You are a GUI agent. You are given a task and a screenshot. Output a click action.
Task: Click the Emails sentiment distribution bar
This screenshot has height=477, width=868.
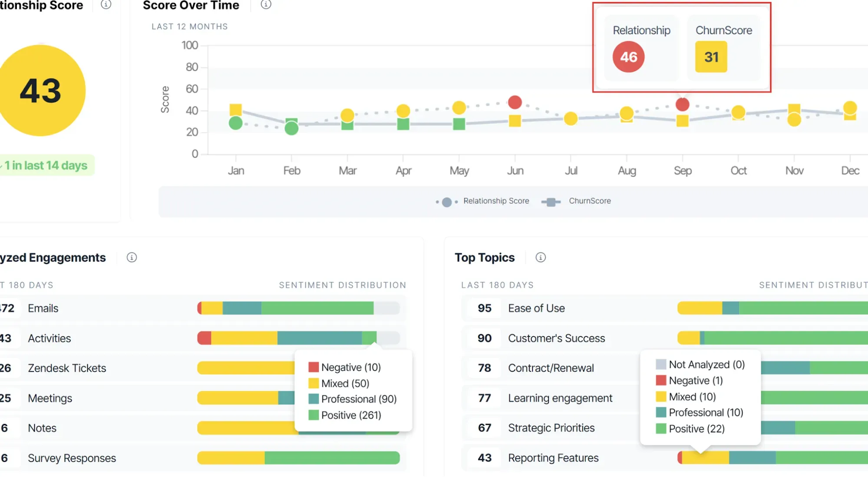(298, 308)
